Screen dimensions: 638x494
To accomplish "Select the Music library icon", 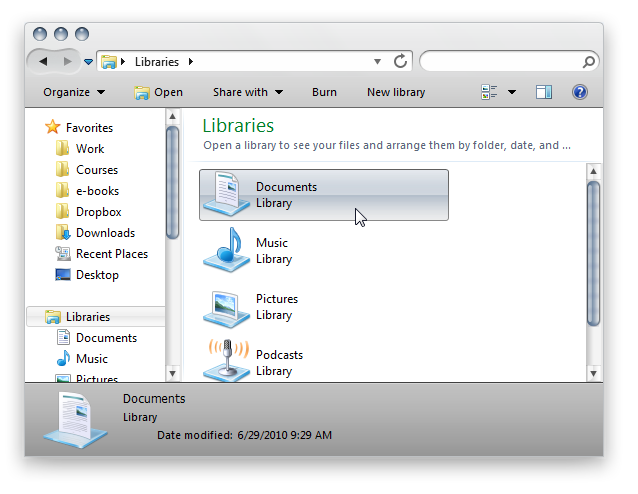I will [x=227, y=250].
